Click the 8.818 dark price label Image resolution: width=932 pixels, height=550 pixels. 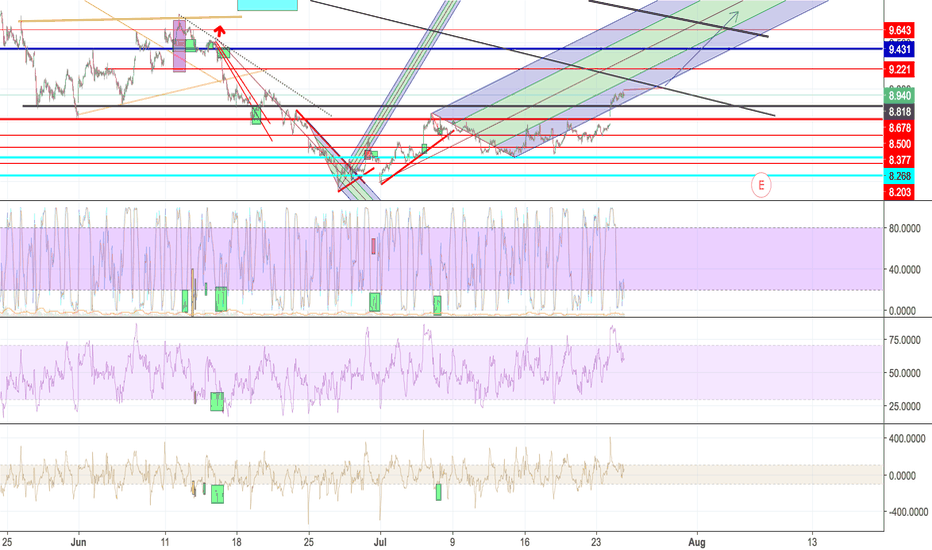899,112
